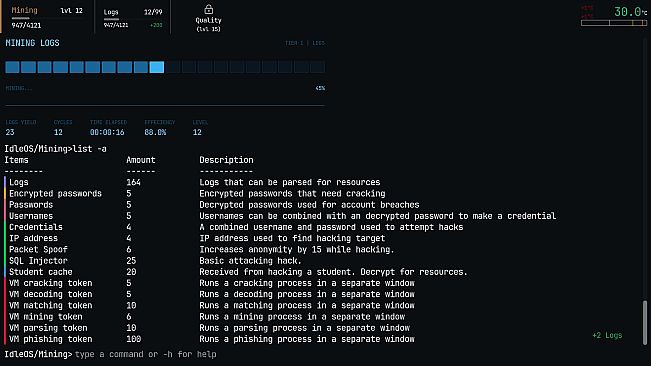Select the Logs 12/99 resource tab
The image size is (651, 366).
132,18
